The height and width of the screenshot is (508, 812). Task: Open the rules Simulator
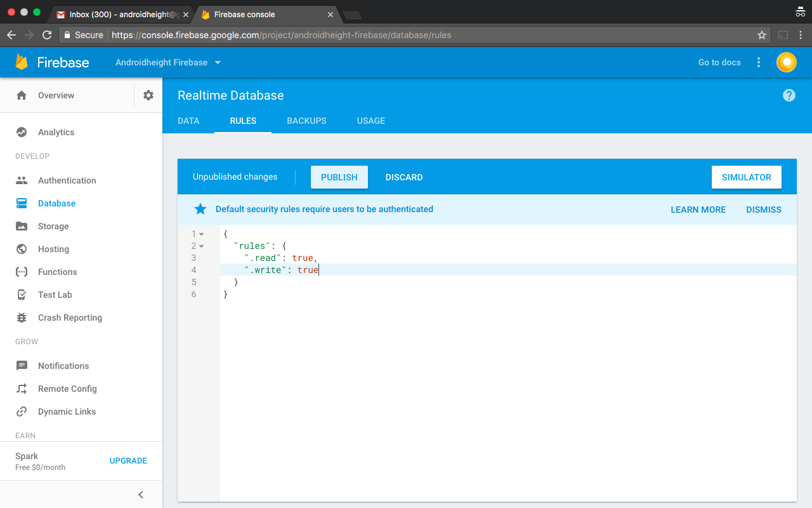[747, 177]
